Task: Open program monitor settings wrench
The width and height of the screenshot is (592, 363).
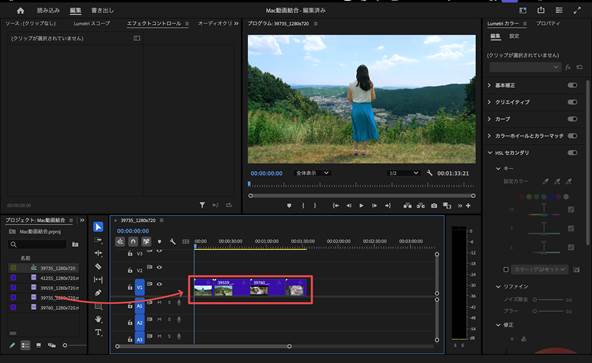Action: [x=429, y=173]
